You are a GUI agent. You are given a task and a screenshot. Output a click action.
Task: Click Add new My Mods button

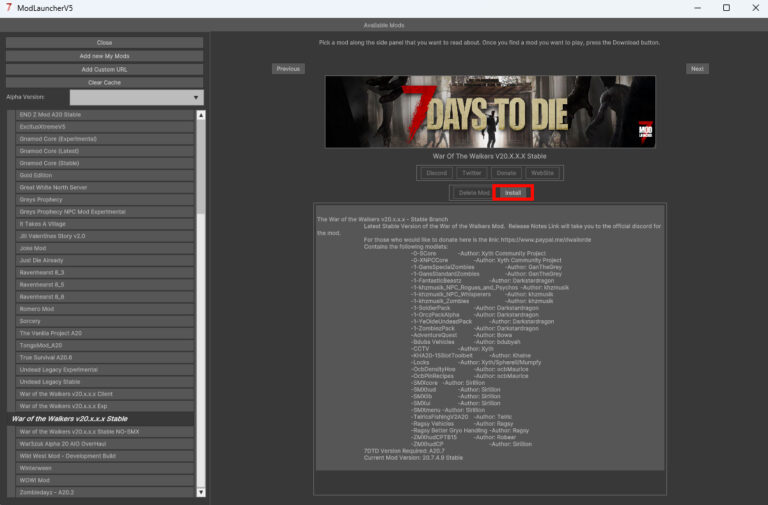(104, 56)
